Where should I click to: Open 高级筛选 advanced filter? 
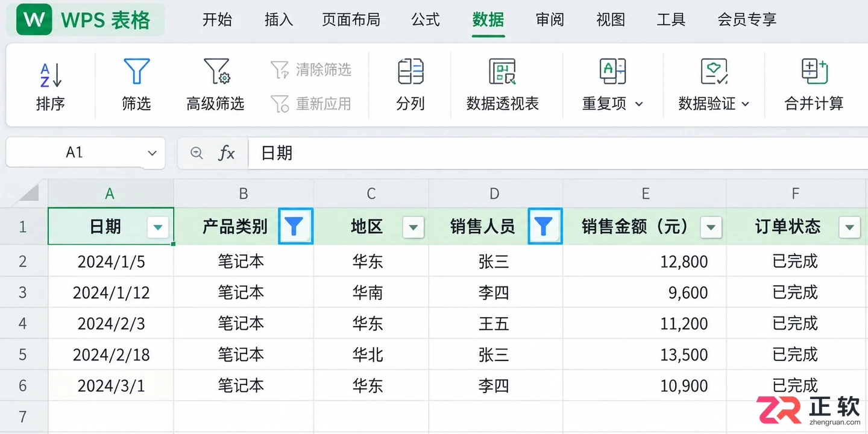click(x=215, y=84)
